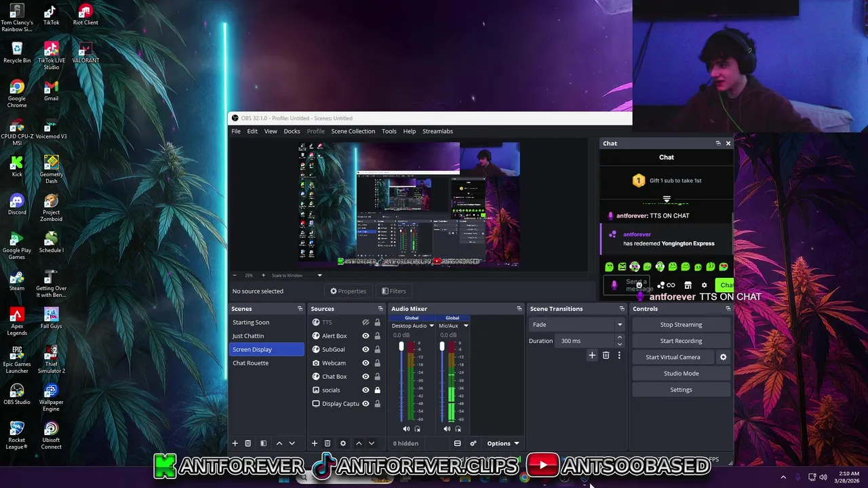Delete the selected source with trash icon

pos(327,443)
